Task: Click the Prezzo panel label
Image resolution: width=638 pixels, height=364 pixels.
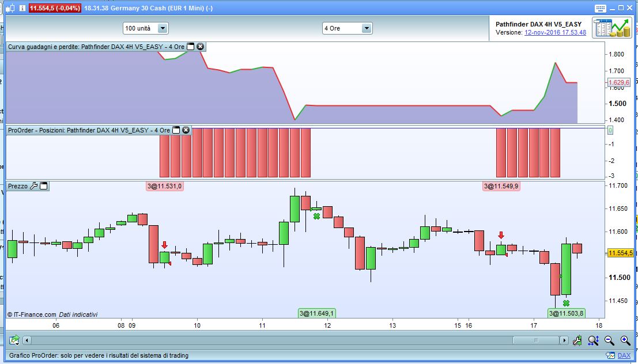Action: [18, 186]
